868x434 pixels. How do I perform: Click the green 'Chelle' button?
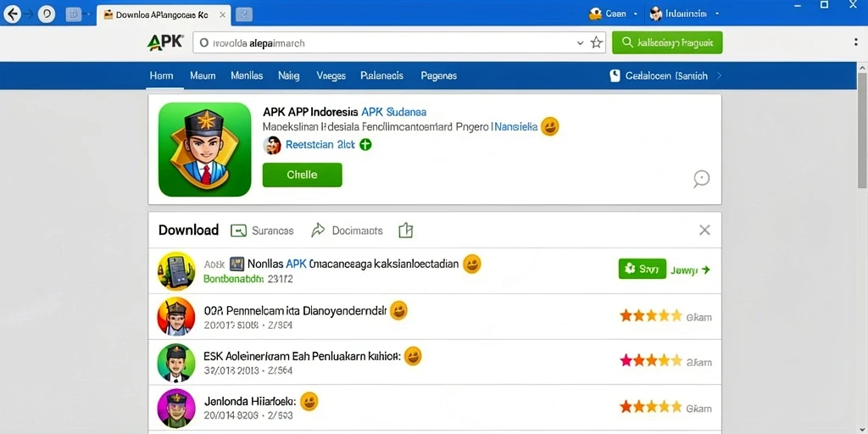pos(303,175)
